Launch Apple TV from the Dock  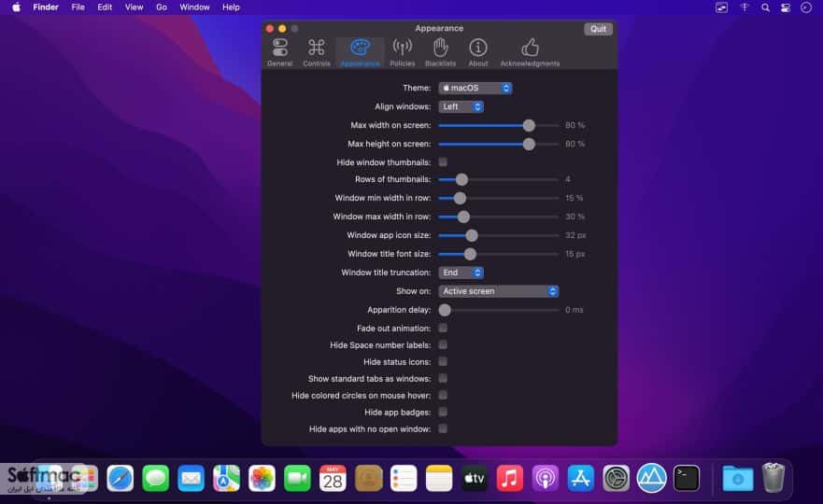(x=475, y=478)
